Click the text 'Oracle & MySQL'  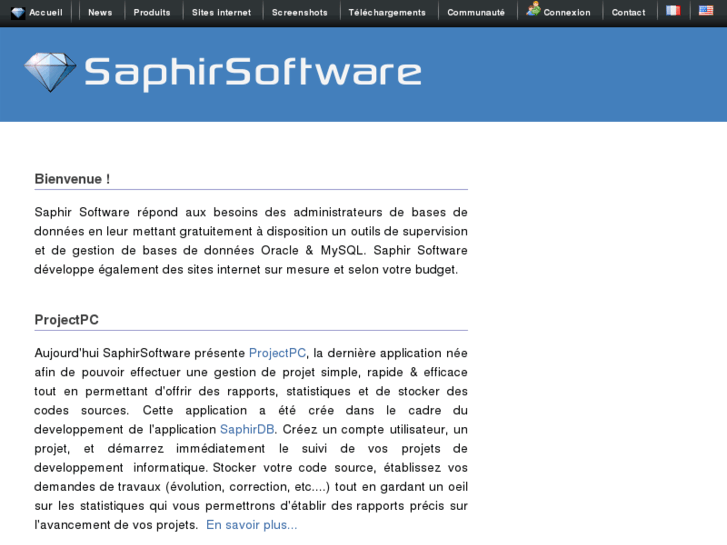[x=312, y=250]
